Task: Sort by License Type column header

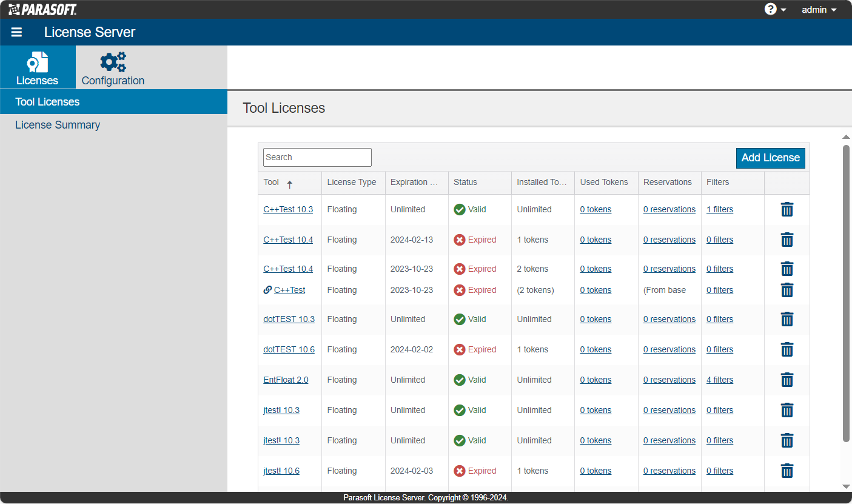Action: pyautogui.click(x=354, y=183)
